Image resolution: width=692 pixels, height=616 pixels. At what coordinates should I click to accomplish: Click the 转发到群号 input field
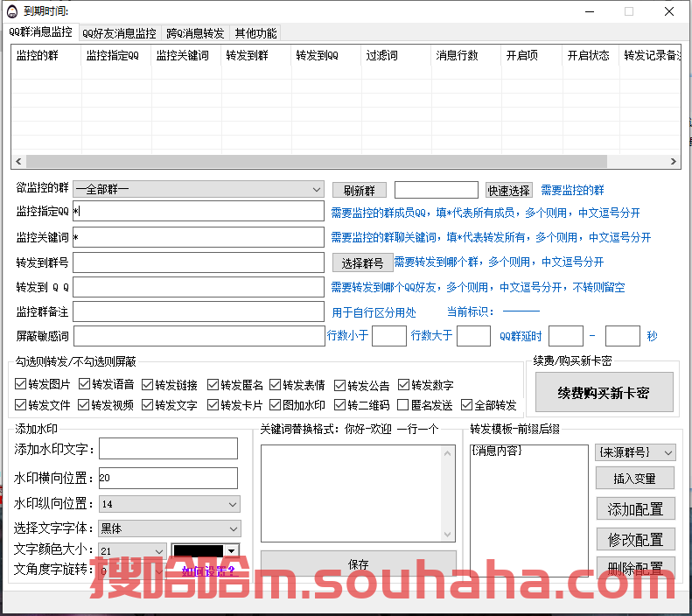pyautogui.click(x=198, y=262)
